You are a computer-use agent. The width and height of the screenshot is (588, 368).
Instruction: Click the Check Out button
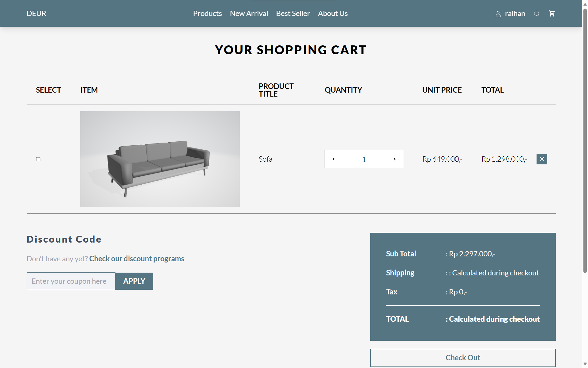click(463, 358)
